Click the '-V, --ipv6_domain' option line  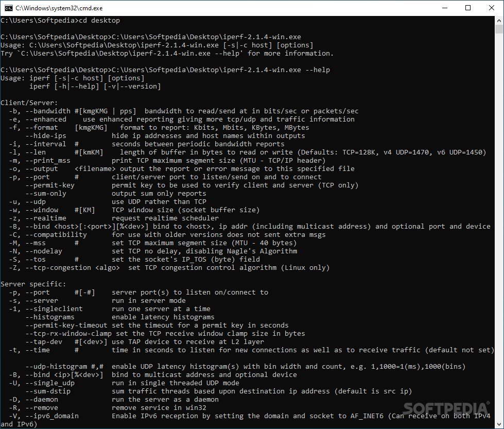246,420
